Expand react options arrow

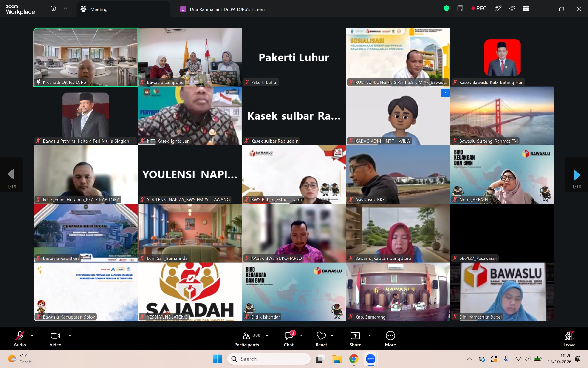332,336
